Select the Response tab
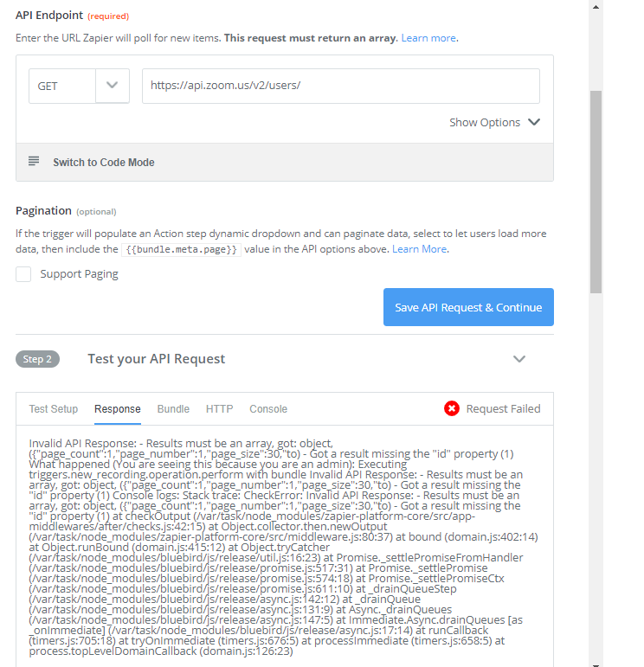Image resolution: width=644 pixels, height=667 pixels. click(118, 409)
